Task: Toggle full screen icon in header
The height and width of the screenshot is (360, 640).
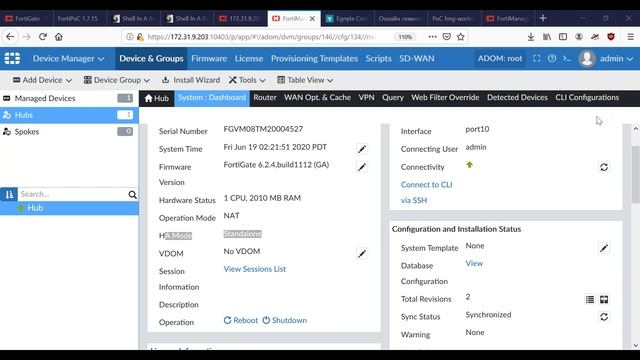Action: 537,58
